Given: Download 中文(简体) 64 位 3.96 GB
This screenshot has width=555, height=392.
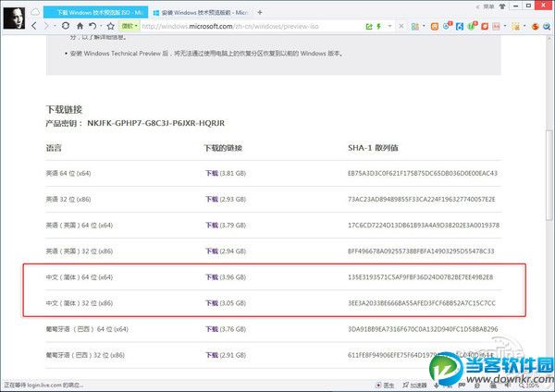Looking at the screenshot, I should 212,277.
